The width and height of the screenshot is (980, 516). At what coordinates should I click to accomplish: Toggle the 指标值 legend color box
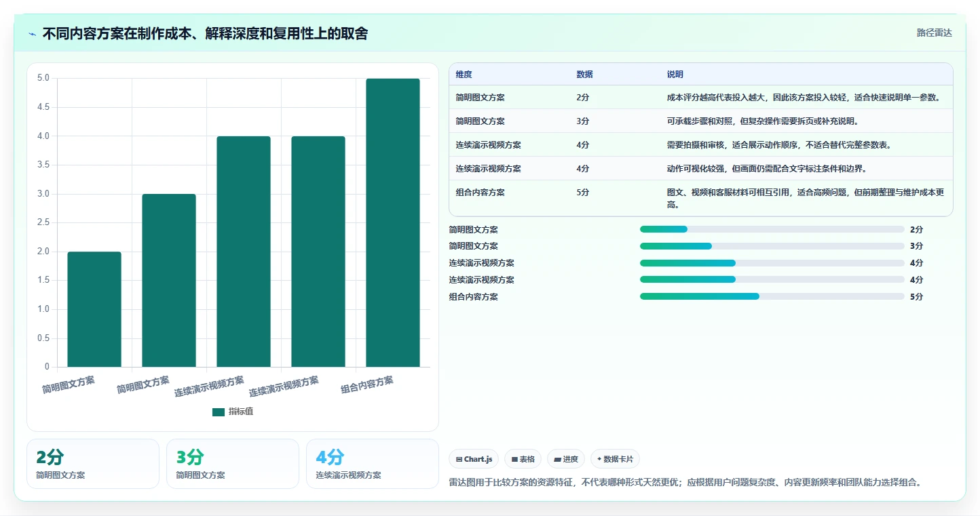(x=218, y=412)
